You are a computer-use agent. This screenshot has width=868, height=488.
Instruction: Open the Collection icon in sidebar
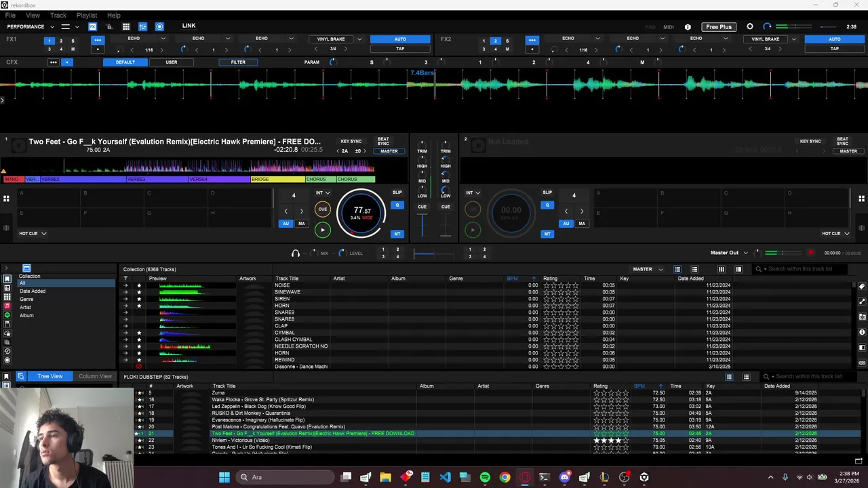click(7, 279)
